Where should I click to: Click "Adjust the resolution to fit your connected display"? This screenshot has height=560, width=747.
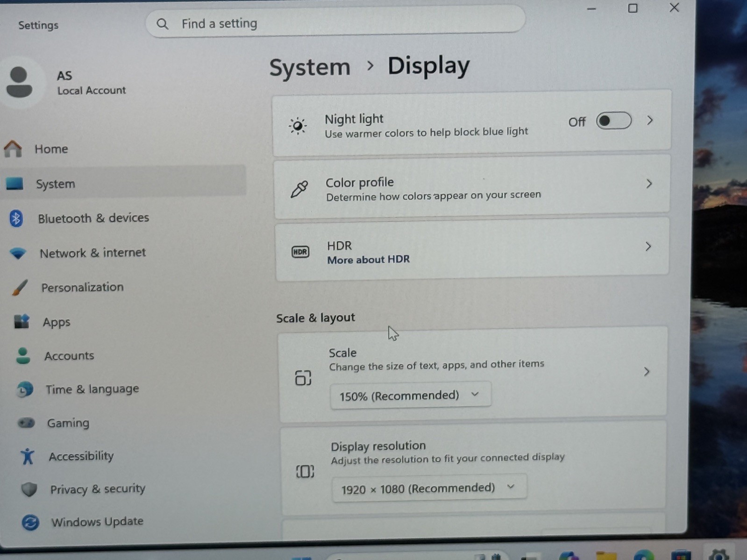coord(448,459)
